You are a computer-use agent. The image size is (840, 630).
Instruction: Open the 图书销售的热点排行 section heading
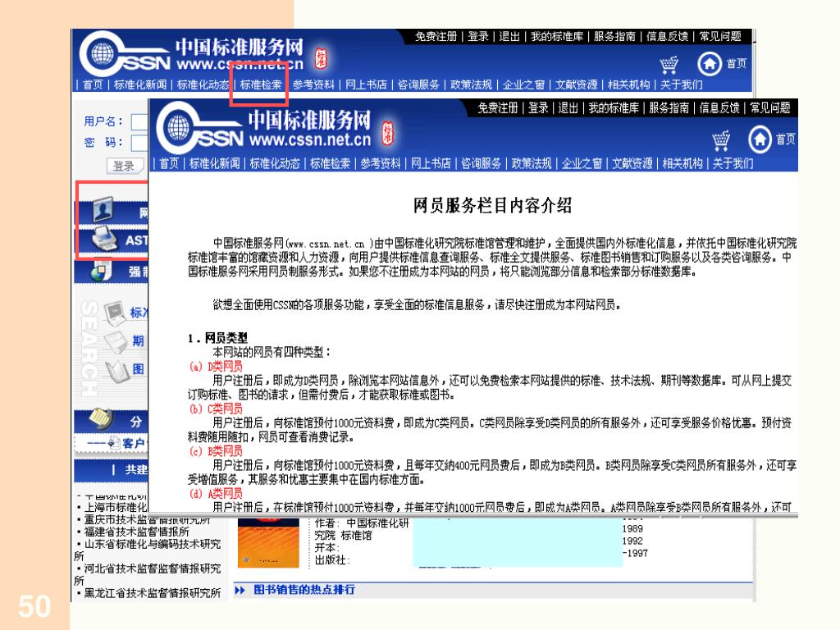pyautogui.click(x=304, y=590)
